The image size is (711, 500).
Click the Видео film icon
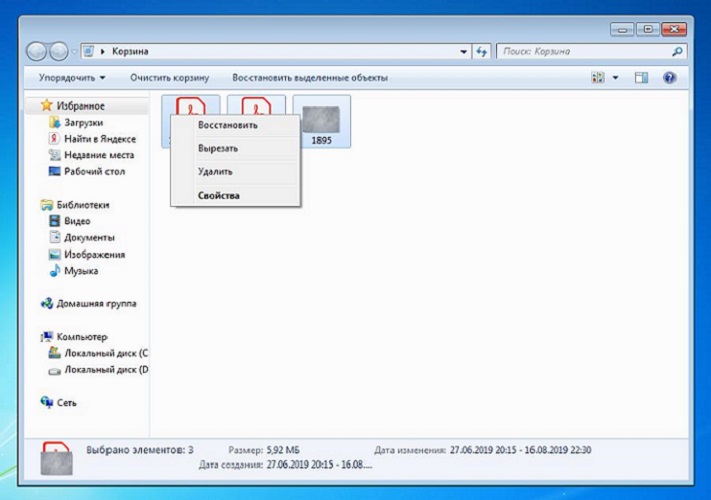tap(54, 221)
